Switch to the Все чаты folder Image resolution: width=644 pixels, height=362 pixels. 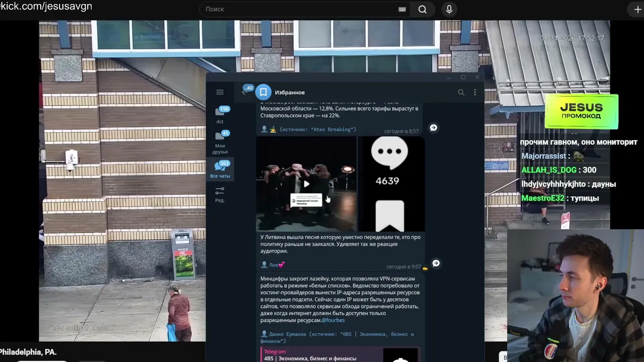pyautogui.click(x=220, y=170)
